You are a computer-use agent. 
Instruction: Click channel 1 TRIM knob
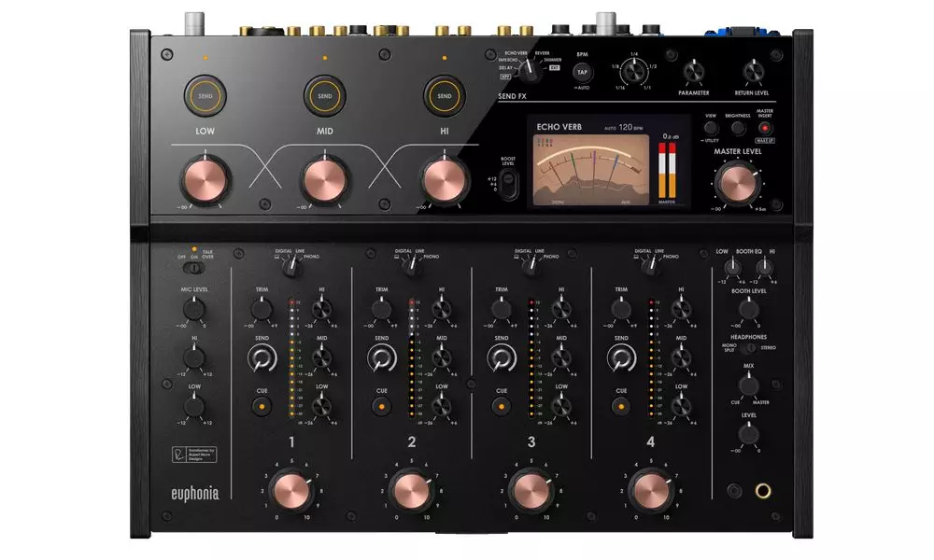262,310
